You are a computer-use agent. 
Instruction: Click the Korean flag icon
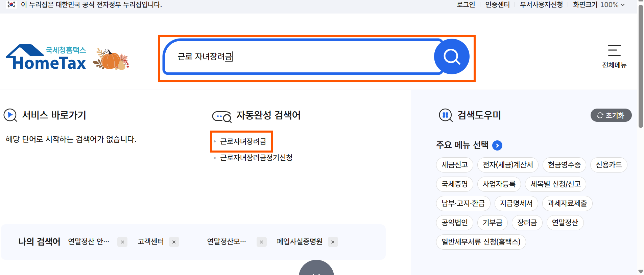point(11,4)
